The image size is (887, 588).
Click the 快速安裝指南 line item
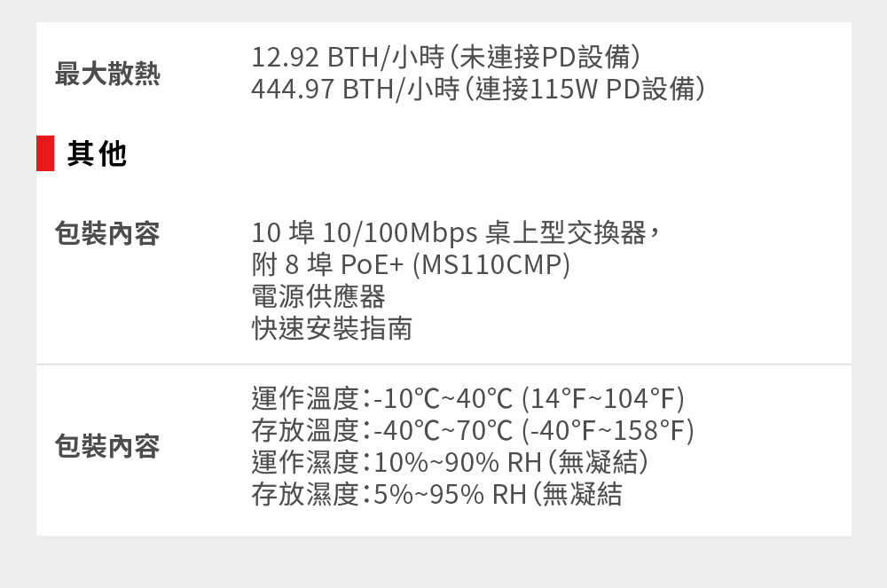point(332,329)
